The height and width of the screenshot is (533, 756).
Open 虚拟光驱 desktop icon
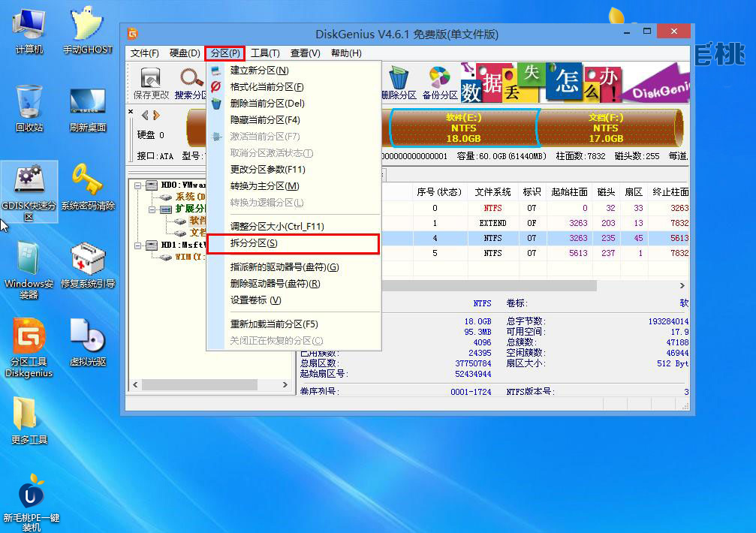coord(87,342)
